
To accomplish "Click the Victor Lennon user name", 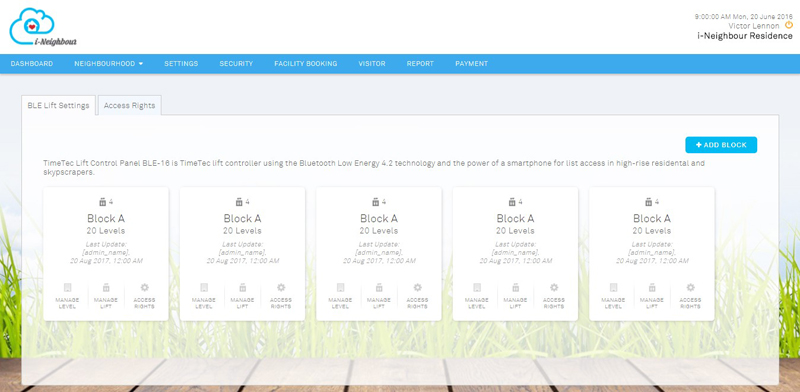I will coord(754,26).
